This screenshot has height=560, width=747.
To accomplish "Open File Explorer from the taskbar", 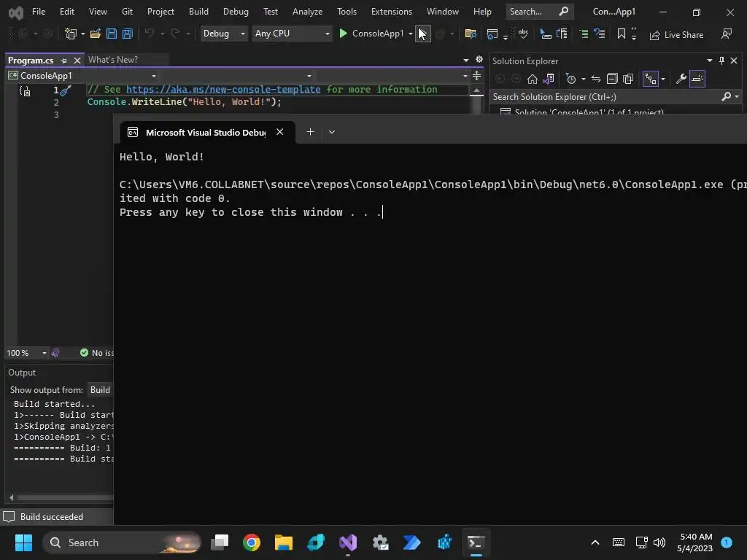I will click(284, 542).
